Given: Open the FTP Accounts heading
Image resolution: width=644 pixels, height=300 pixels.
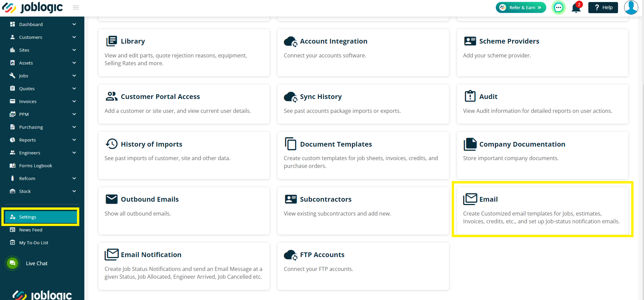Looking at the screenshot, I should 322,255.
